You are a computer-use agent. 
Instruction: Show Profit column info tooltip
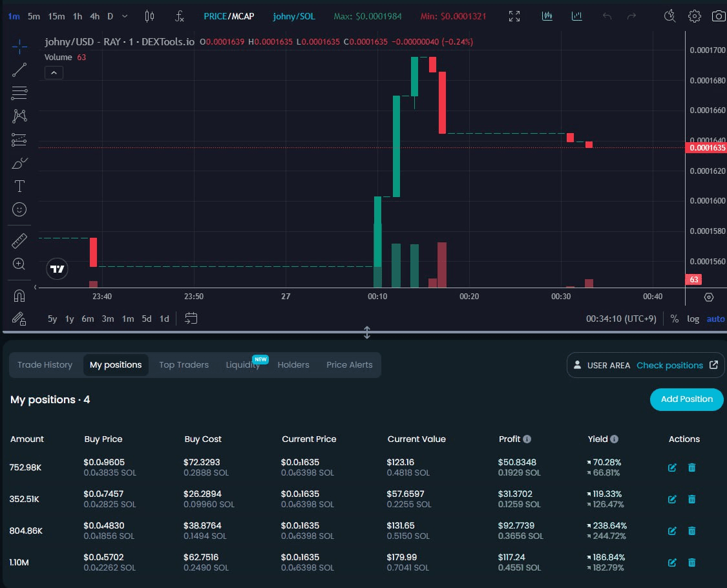coord(527,439)
